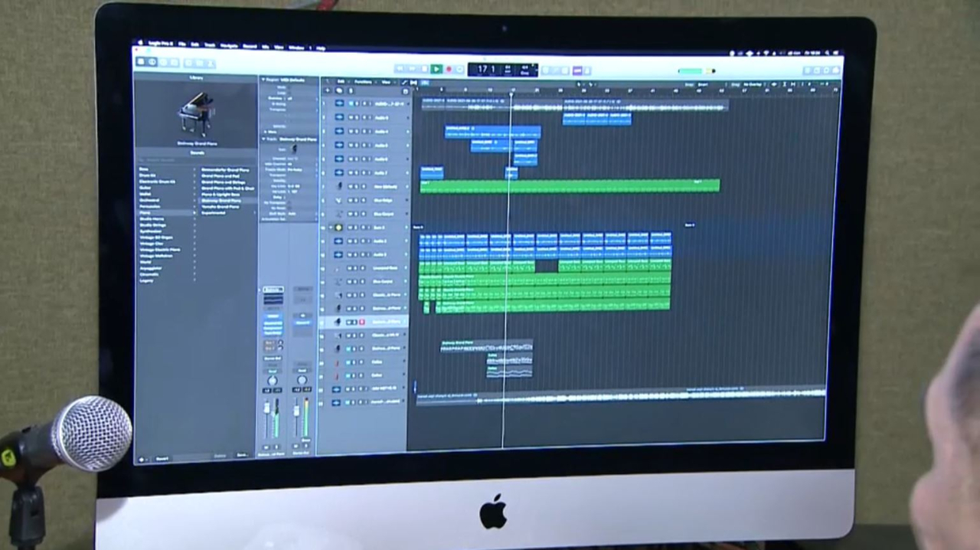The height and width of the screenshot is (550, 980).
Task: Click the Stop transport button
Action: pos(424,69)
